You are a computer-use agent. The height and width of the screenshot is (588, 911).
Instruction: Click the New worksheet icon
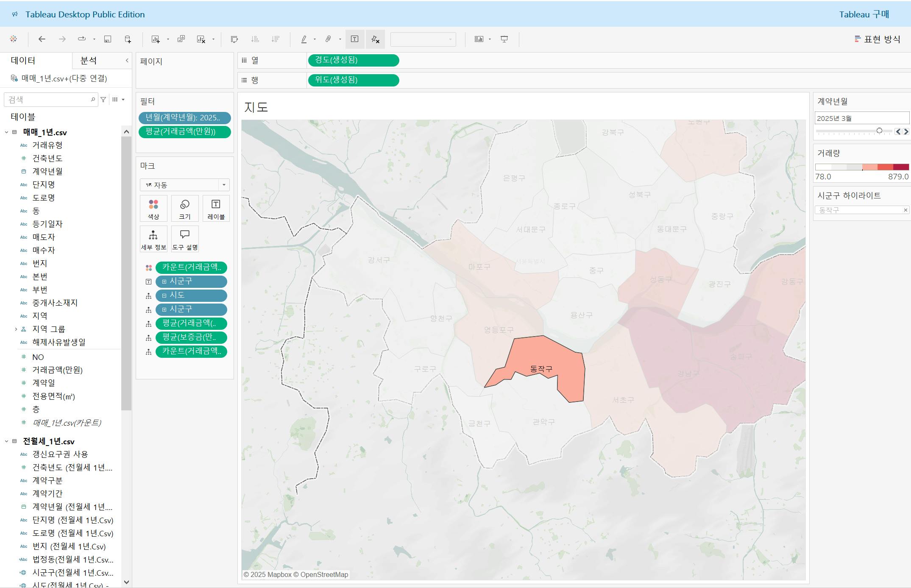click(x=156, y=39)
